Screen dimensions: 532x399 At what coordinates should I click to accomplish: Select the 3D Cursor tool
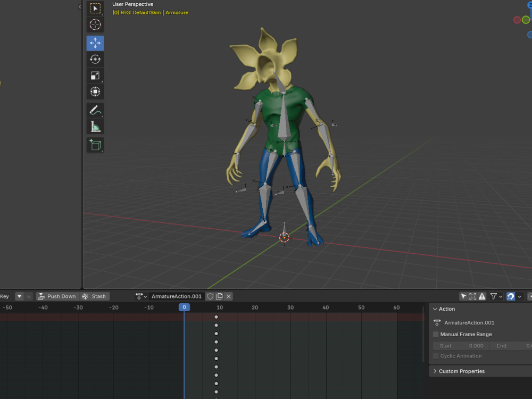tap(95, 25)
